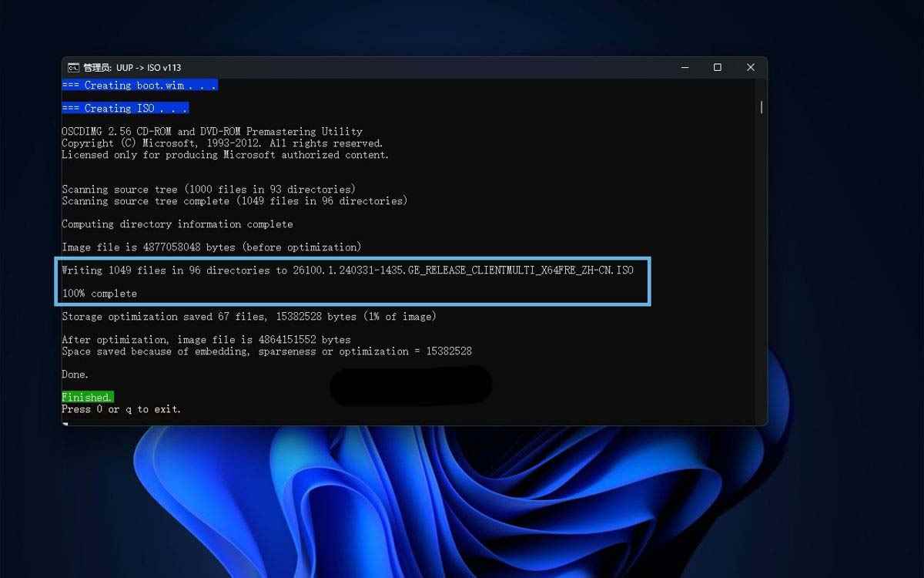Click the '100% complete' progress text
Image resolution: width=924 pixels, height=578 pixels.
(x=99, y=293)
